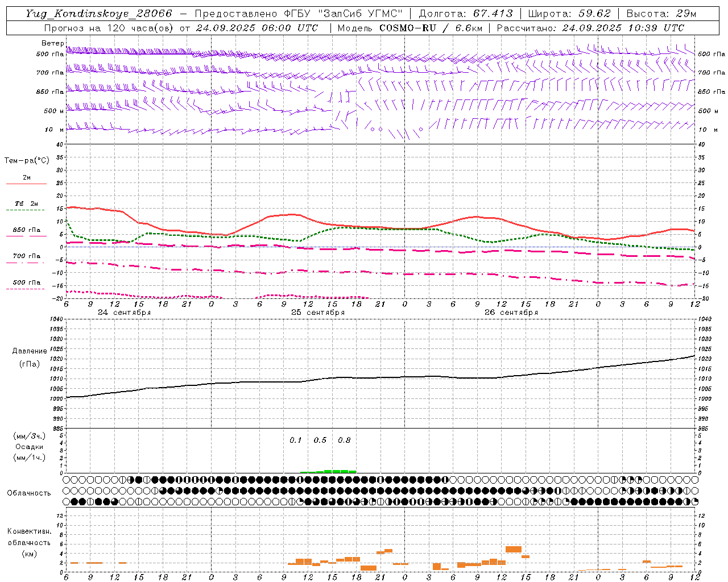The image size is (728, 582).
Task: Click the (мм/3ч.) precipitation unit label
Action: click(x=30, y=436)
